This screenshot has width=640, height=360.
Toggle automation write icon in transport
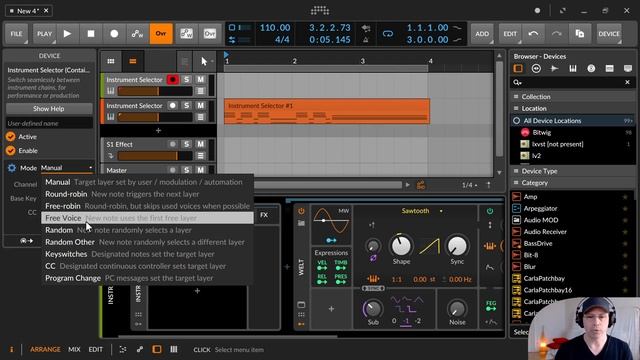point(137,33)
